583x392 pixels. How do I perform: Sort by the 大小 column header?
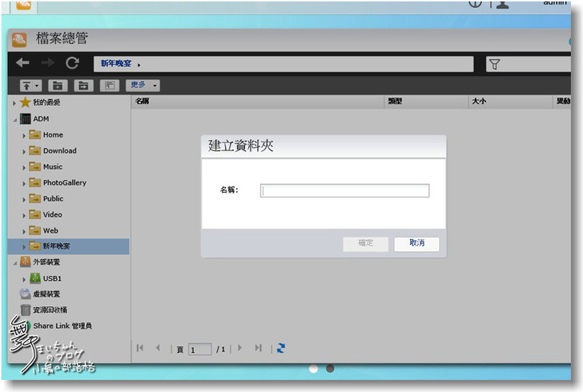click(510, 101)
